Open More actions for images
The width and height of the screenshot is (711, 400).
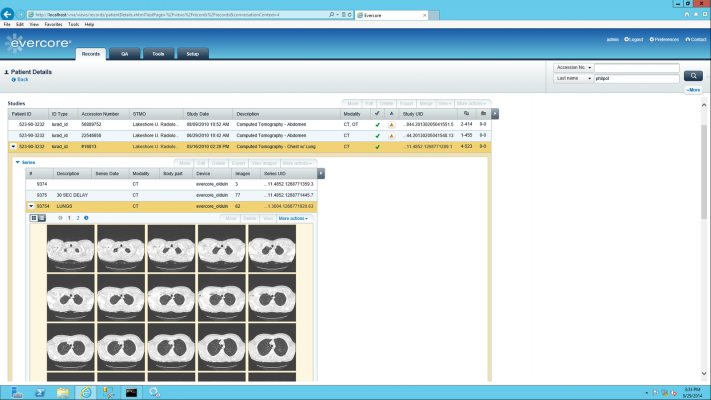tap(294, 217)
